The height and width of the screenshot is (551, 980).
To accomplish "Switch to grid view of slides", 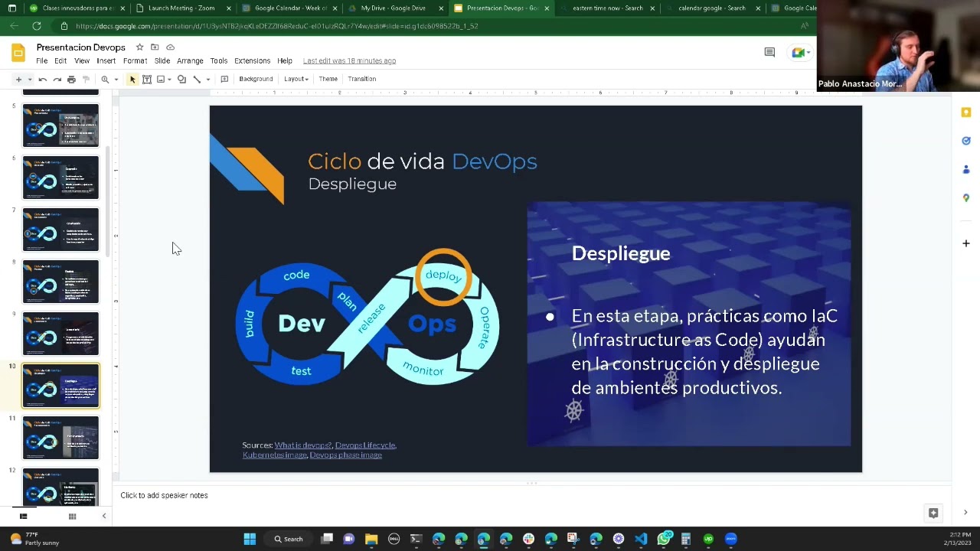I will [72, 517].
